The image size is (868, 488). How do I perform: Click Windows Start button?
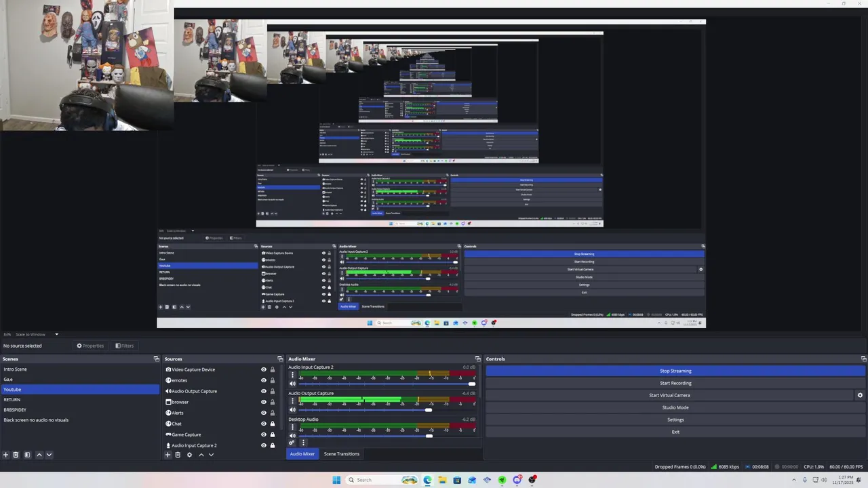pos(336,480)
